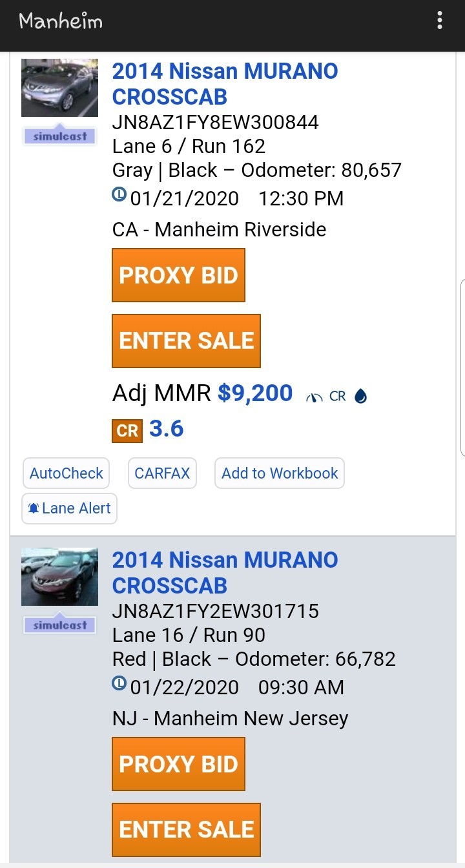
Task: Click the gauge icon next to Adj MMR
Action: pos(315,397)
